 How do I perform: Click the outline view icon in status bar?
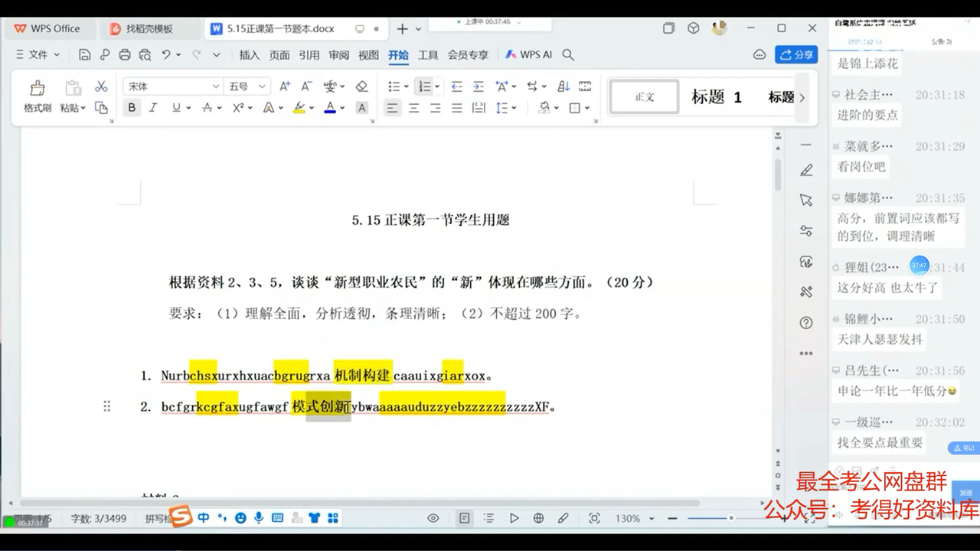(489, 518)
